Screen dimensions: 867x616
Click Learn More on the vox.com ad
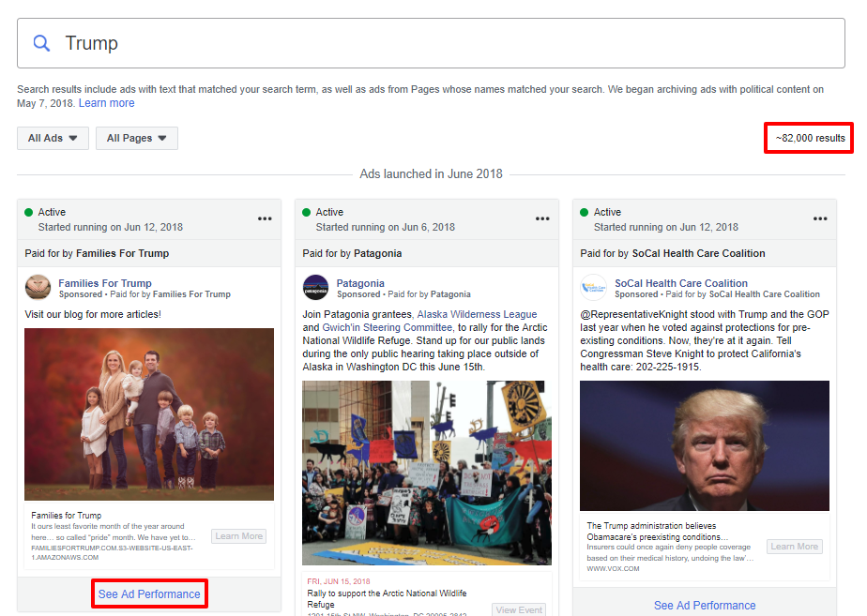click(x=795, y=547)
